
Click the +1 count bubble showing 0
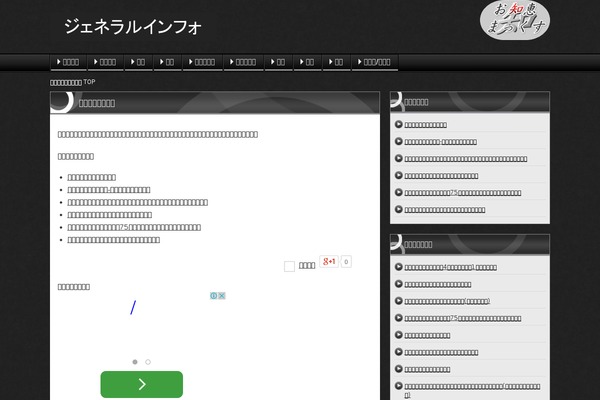pos(346,262)
